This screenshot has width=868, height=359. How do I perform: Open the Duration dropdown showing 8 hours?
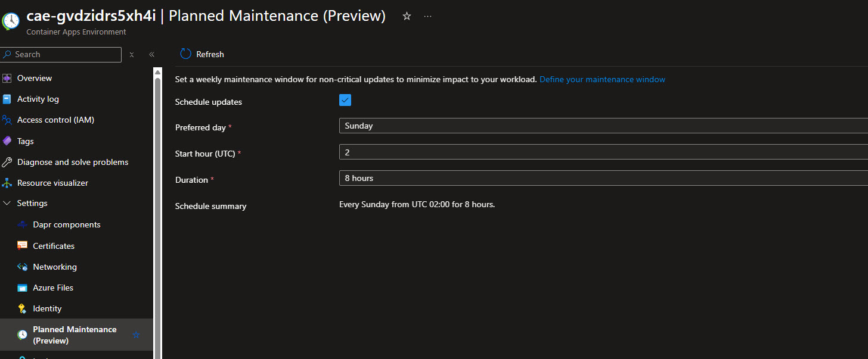(603, 178)
